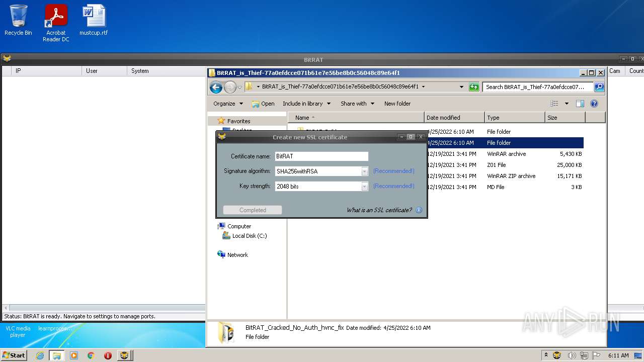Screen dimensions: 644x362
Task: Click the Windows Explorer taskbar icon
Action: click(x=57, y=355)
